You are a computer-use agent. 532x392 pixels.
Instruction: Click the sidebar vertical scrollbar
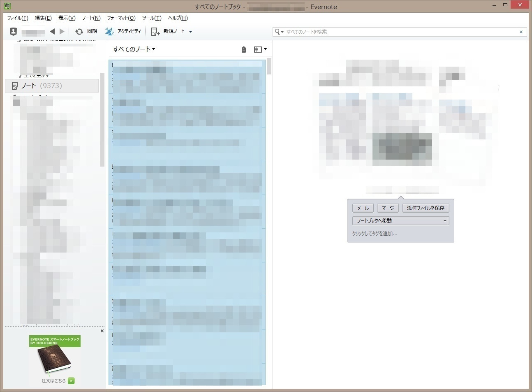pos(102,119)
